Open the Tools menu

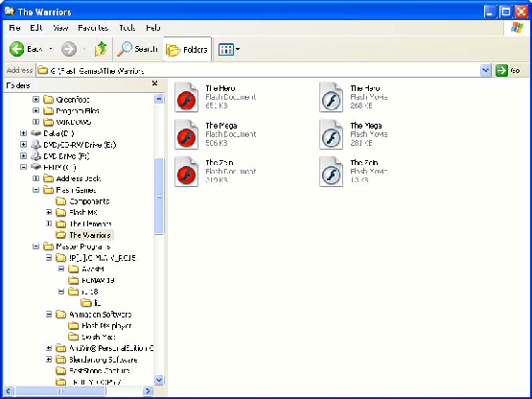tap(127, 28)
